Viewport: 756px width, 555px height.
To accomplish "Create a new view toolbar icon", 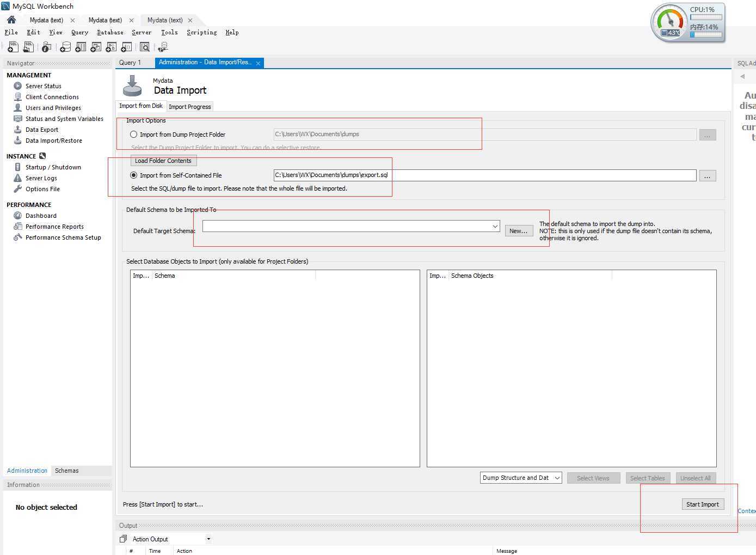I will [96, 47].
